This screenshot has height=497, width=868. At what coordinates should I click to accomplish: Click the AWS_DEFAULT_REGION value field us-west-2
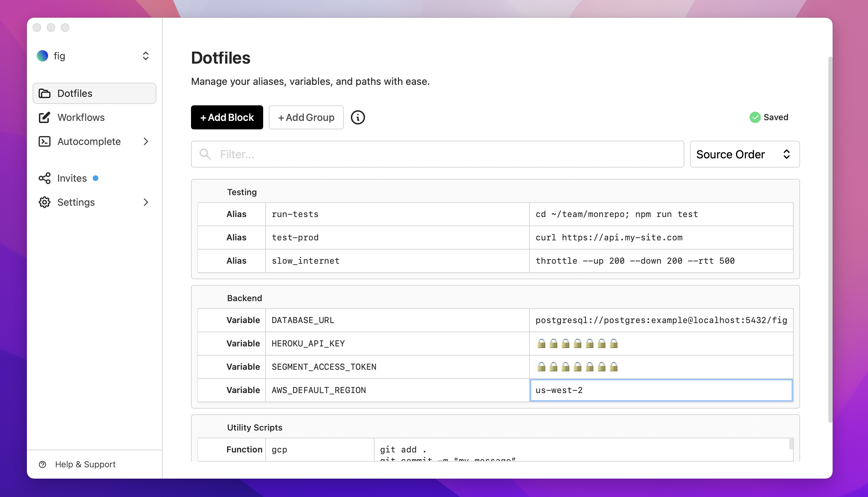pyautogui.click(x=661, y=390)
